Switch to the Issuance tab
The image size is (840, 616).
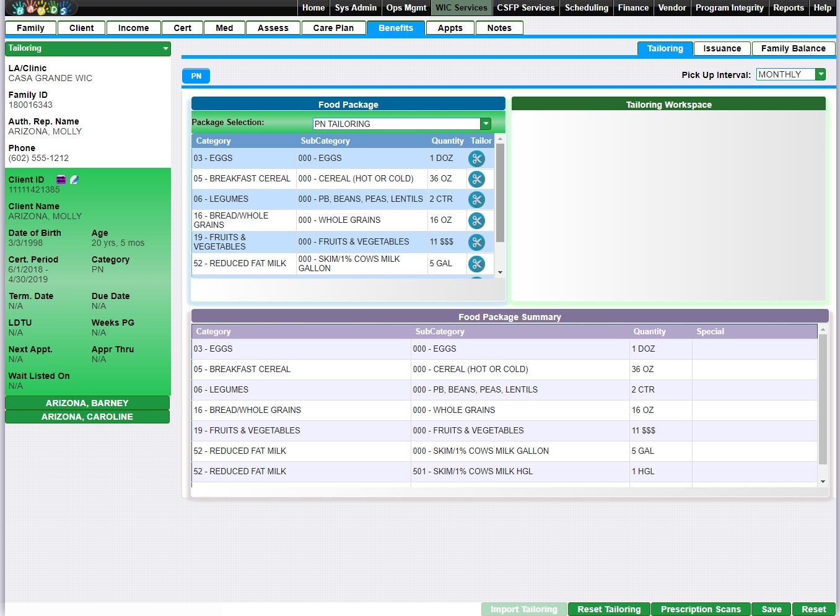(x=722, y=48)
